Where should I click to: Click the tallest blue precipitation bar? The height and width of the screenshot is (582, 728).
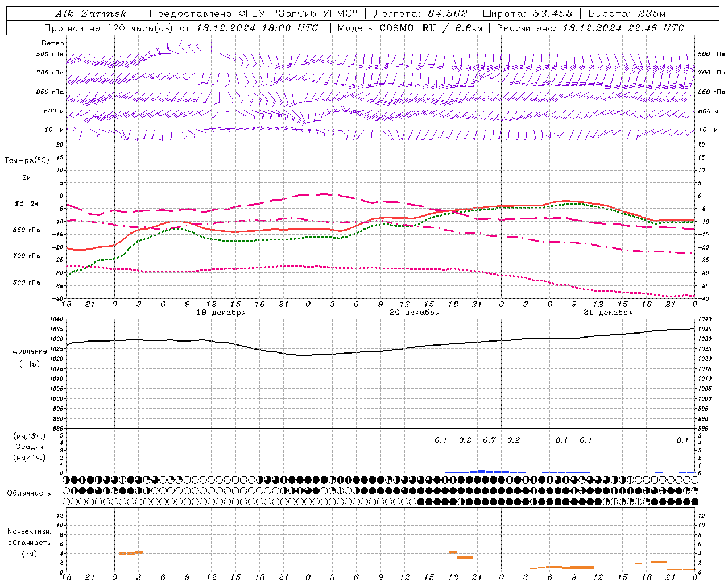tap(481, 471)
